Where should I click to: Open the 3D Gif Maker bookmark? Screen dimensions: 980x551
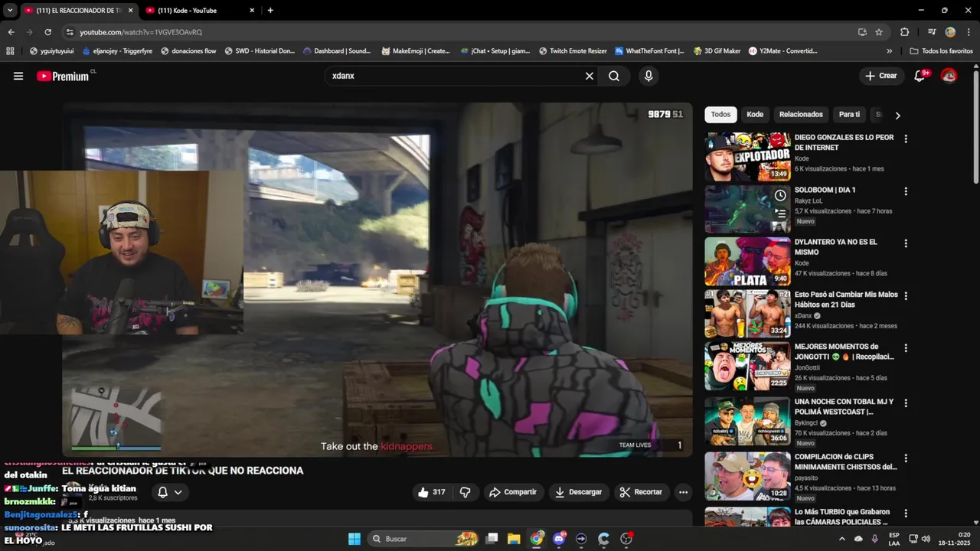point(717,51)
